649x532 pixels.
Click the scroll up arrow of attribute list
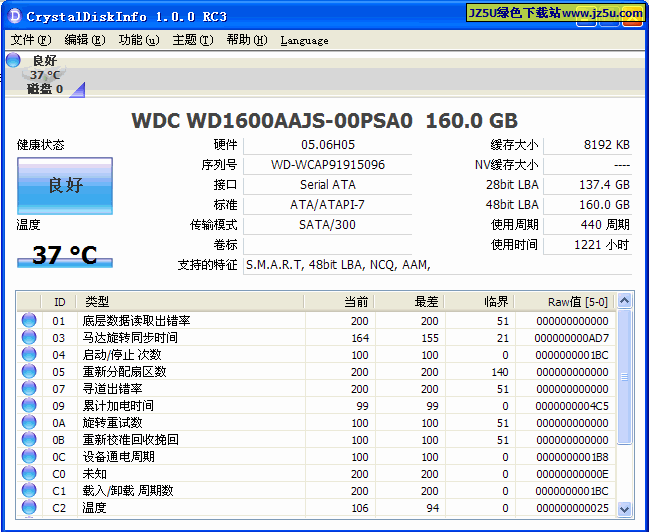tap(624, 301)
